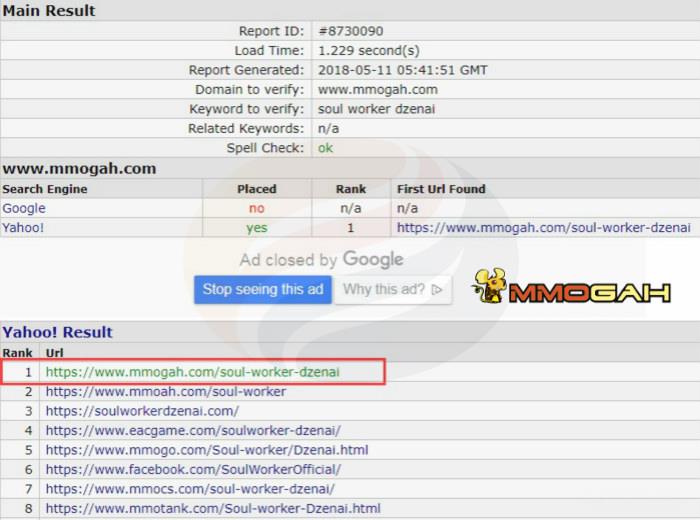The width and height of the screenshot is (700, 520).
Task: Open the Yahoo! search engine link
Action: [x=24, y=227]
